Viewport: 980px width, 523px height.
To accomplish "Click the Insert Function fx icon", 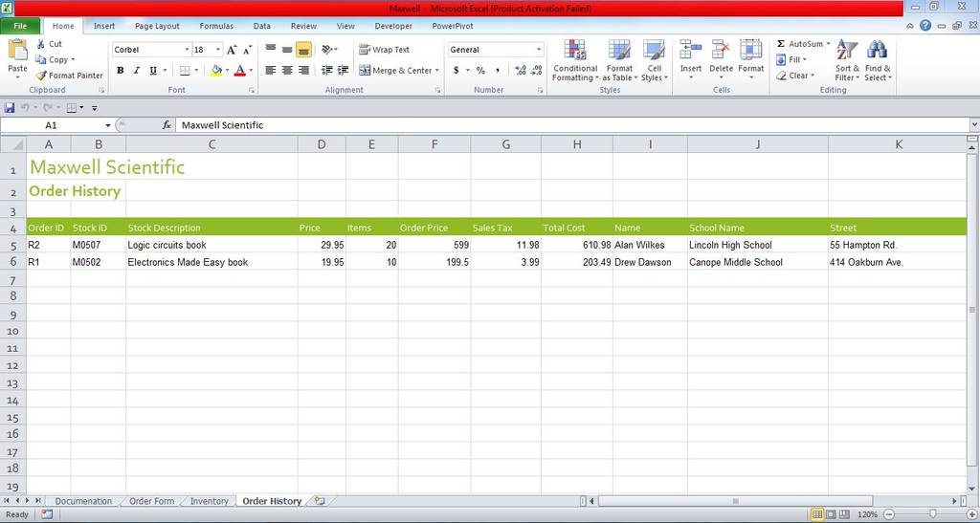I will tap(167, 125).
